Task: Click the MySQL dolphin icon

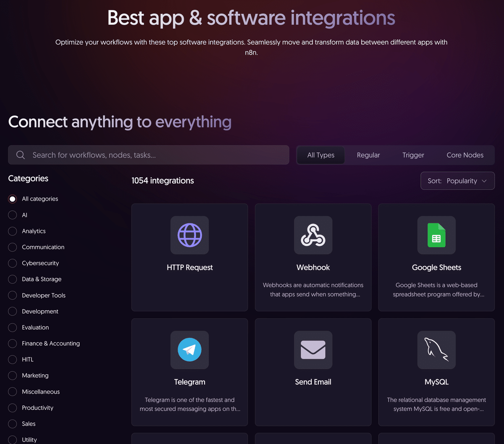Action: (436, 350)
